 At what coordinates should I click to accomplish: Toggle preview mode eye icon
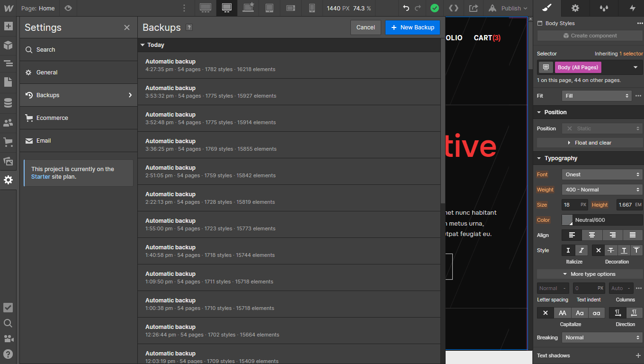[x=68, y=8]
